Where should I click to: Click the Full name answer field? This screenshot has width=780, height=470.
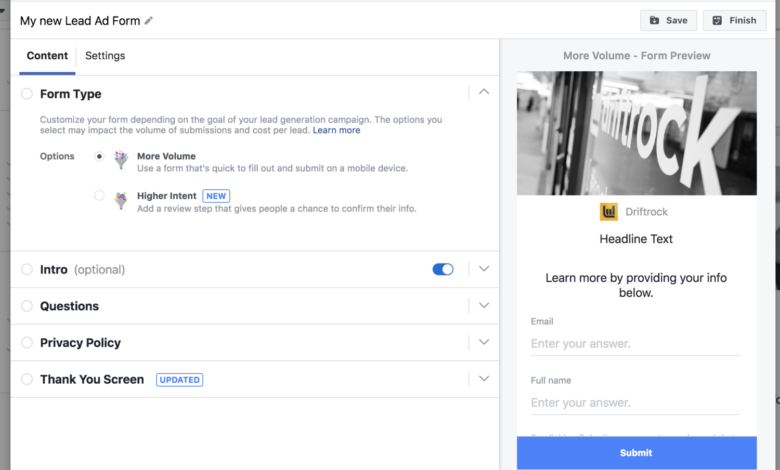[x=635, y=402]
